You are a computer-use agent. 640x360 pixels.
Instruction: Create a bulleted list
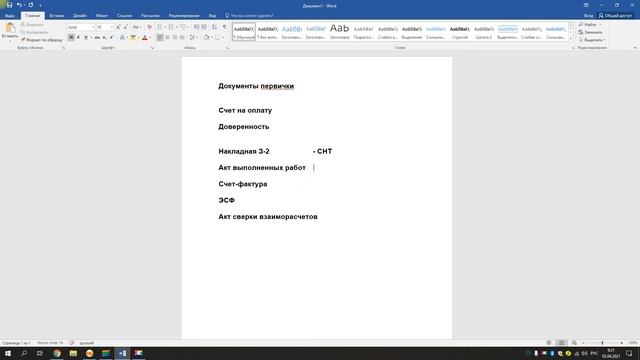point(160,27)
